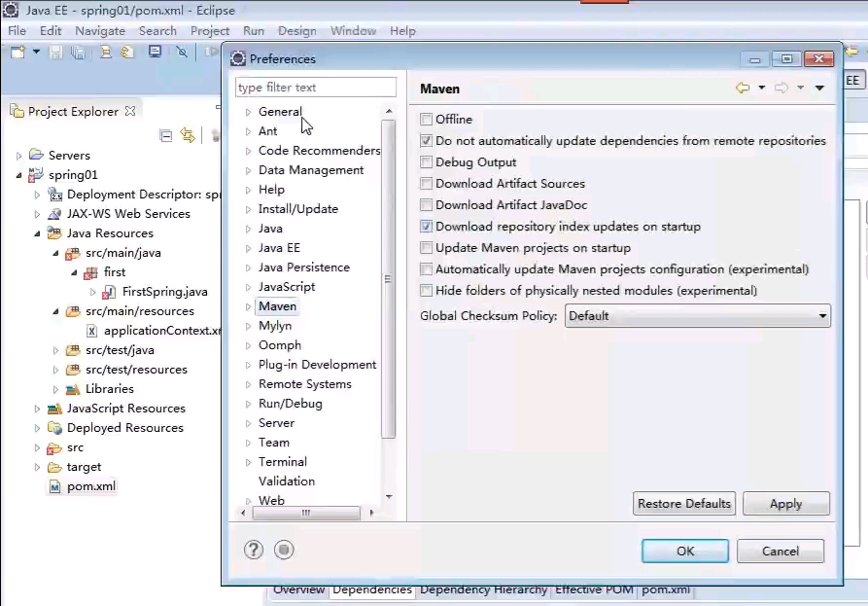
Task: Click the Libraries icon in Project Explorer
Action: click(x=73, y=389)
